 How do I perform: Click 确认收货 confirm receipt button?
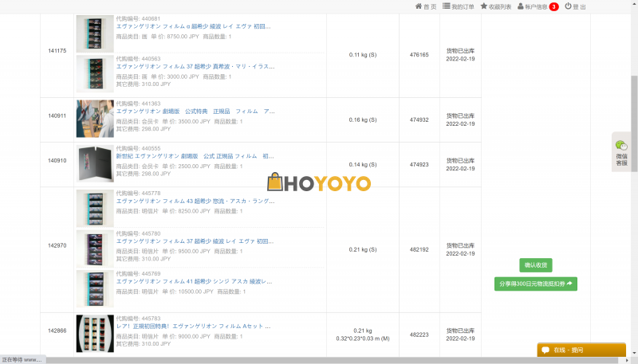[x=535, y=265]
